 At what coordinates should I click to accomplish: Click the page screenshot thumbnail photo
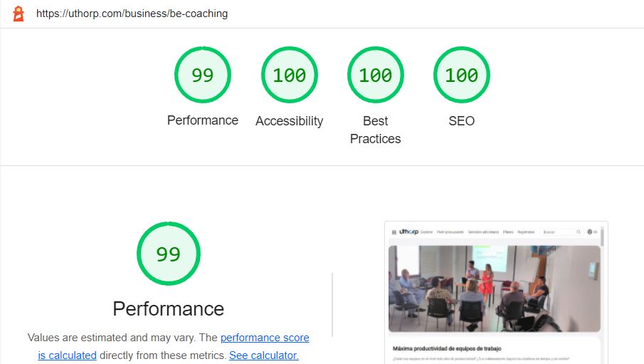click(495, 288)
